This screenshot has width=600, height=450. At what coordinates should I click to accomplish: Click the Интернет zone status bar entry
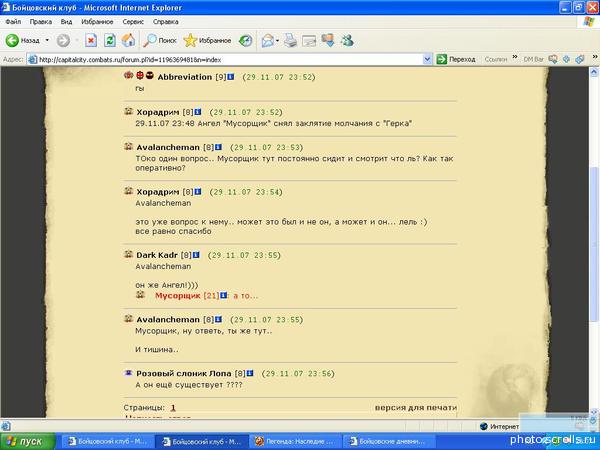tap(499, 426)
